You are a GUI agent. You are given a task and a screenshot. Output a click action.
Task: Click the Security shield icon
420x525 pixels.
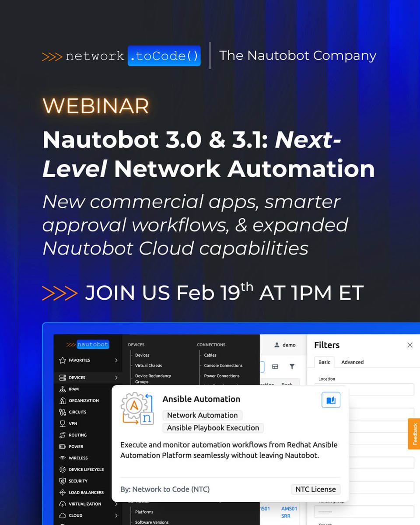pyautogui.click(x=62, y=481)
